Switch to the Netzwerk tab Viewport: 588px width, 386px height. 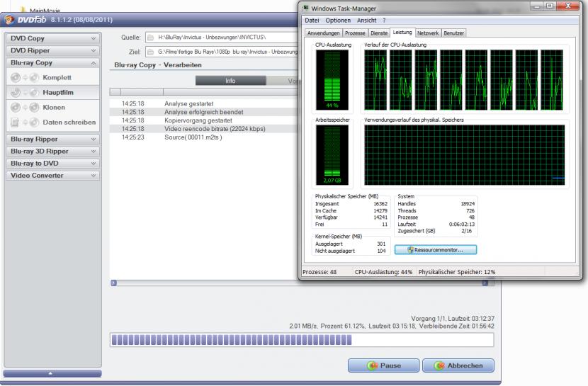[x=428, y=33]
